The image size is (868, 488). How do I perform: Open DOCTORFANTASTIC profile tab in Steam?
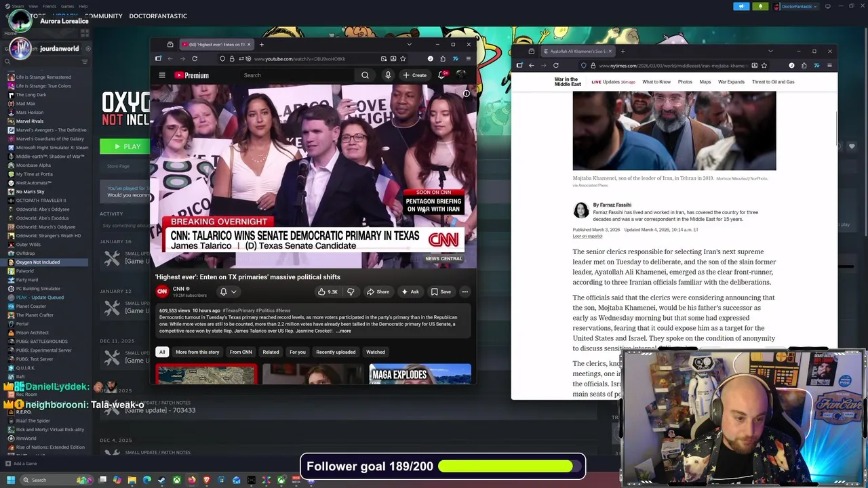point(158,16)
